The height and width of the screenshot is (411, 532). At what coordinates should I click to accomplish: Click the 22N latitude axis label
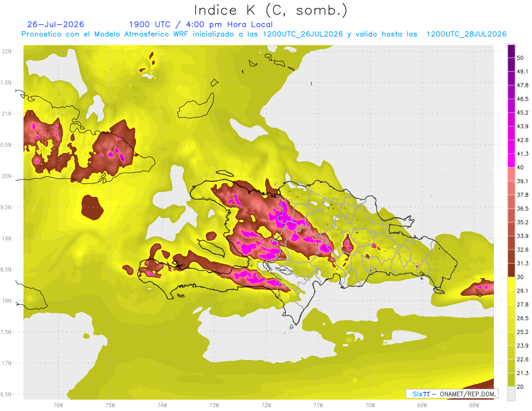pyautogui.click(x=7, y=51)
